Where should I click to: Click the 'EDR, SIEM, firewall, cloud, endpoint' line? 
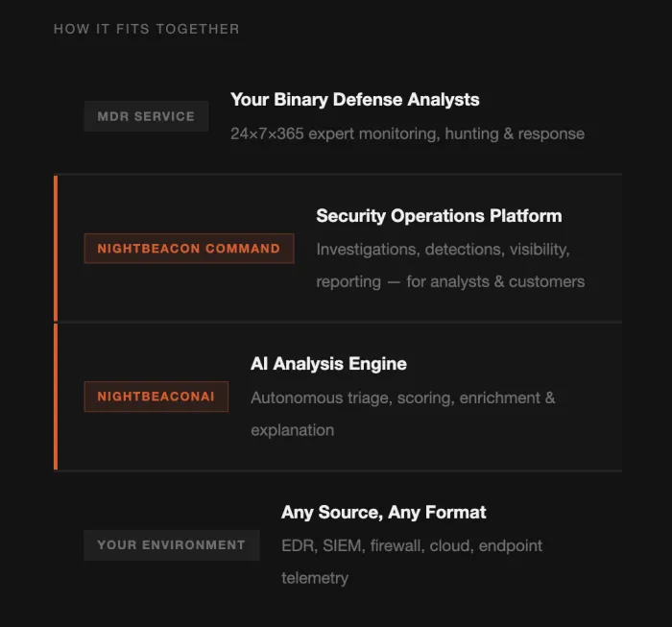click(x=411, y=545)
